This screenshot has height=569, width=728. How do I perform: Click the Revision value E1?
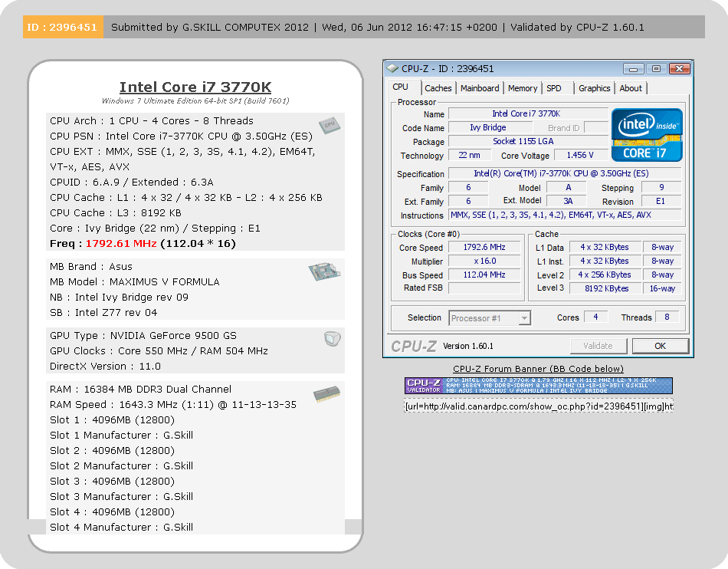661,201
